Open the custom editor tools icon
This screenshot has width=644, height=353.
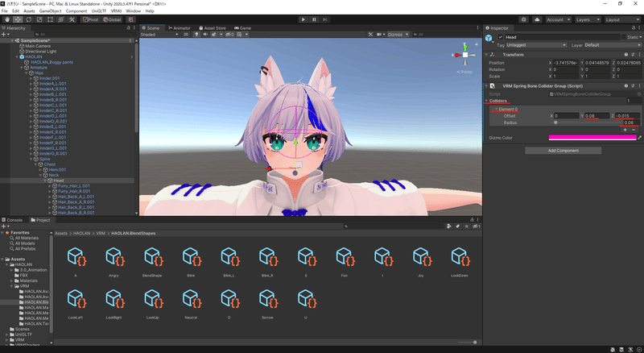pyautogui.click(x=72, y=19)
